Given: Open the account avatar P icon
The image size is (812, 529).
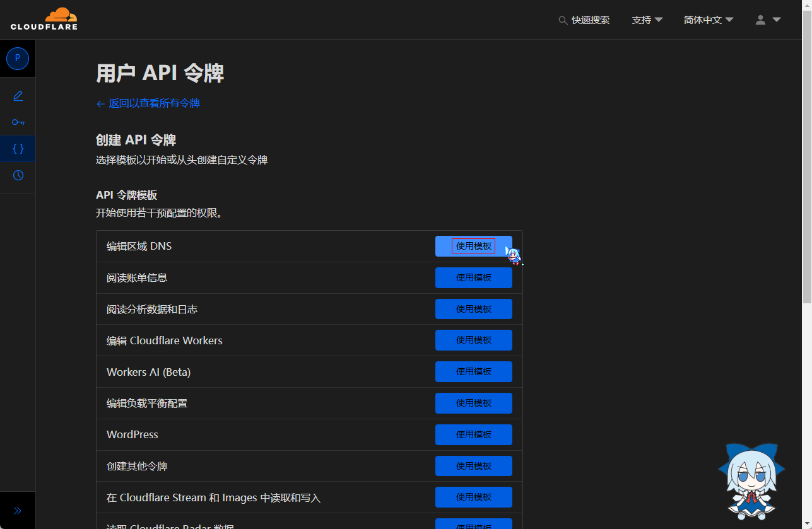Looking at the screenshot, I should point(18,58).
